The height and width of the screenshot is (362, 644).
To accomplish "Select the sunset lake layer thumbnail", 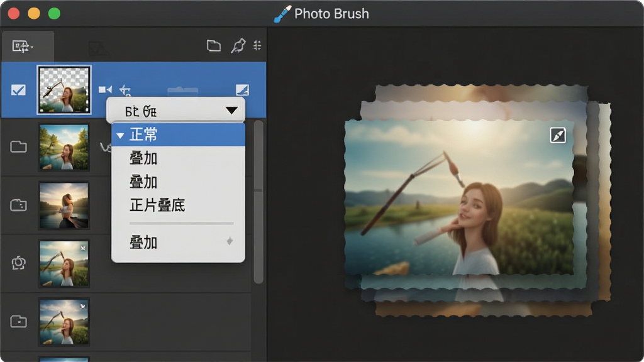I will (x=64, y=206).
